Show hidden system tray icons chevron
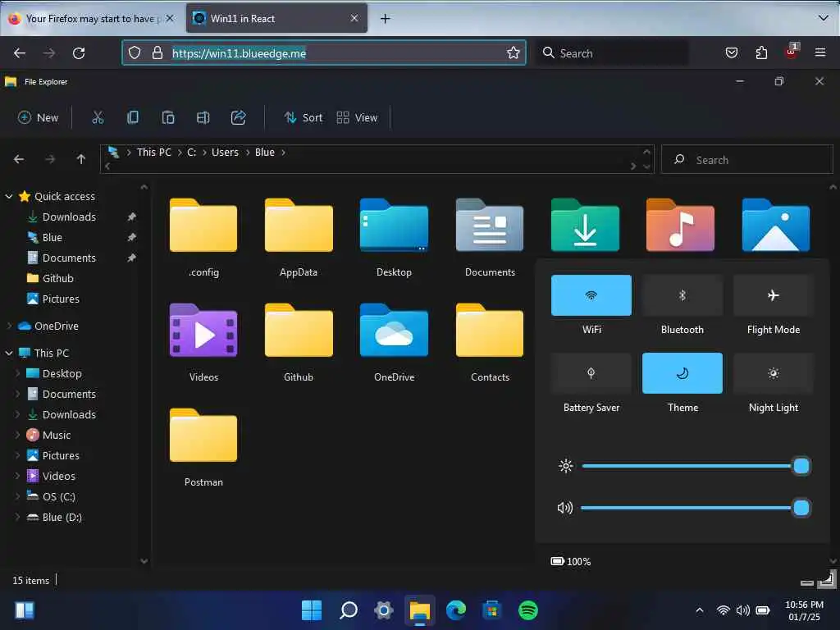This screenshot has width=840, height=630. pyautogui.click(x=699, y=610)
